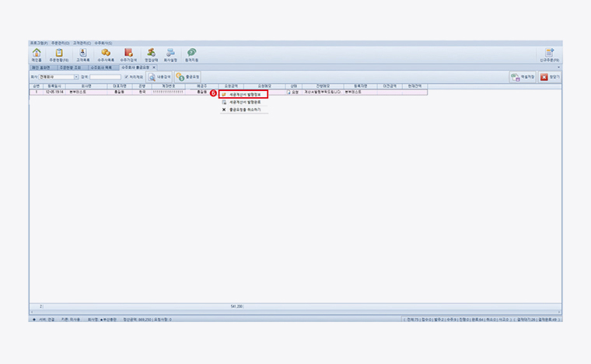
Task: Click the 수주사목록 toolbar icon
Action: pyautogui.click(x=106, y=54)
